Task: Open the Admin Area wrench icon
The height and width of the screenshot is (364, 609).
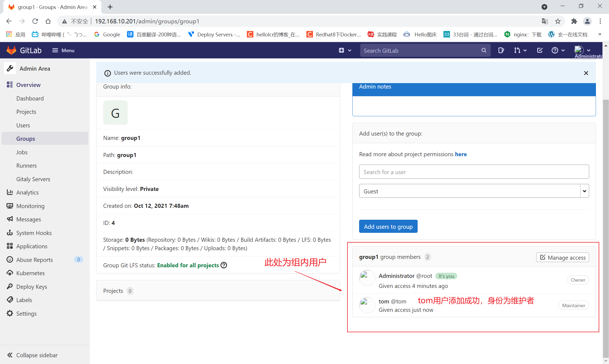Action: pos(10,68)
